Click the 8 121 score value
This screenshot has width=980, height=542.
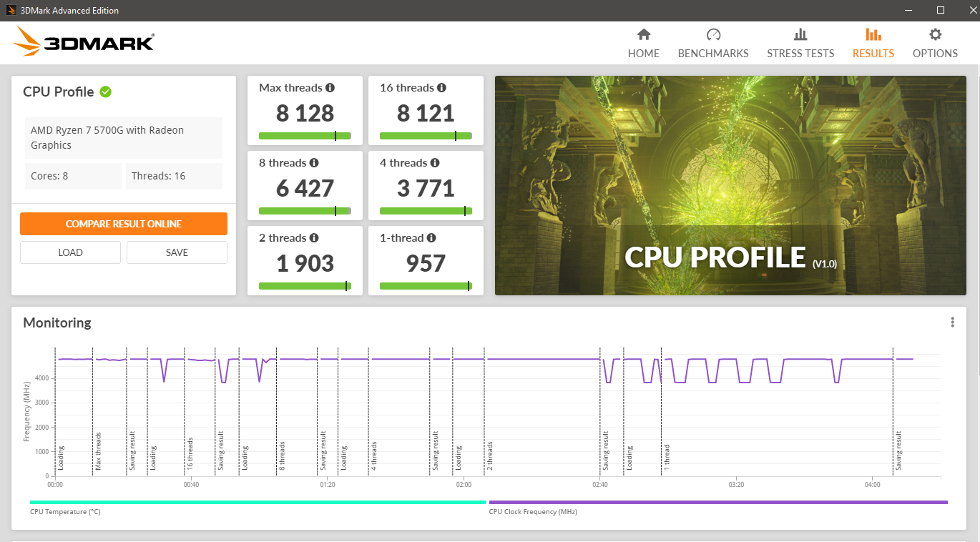[426, 113]
